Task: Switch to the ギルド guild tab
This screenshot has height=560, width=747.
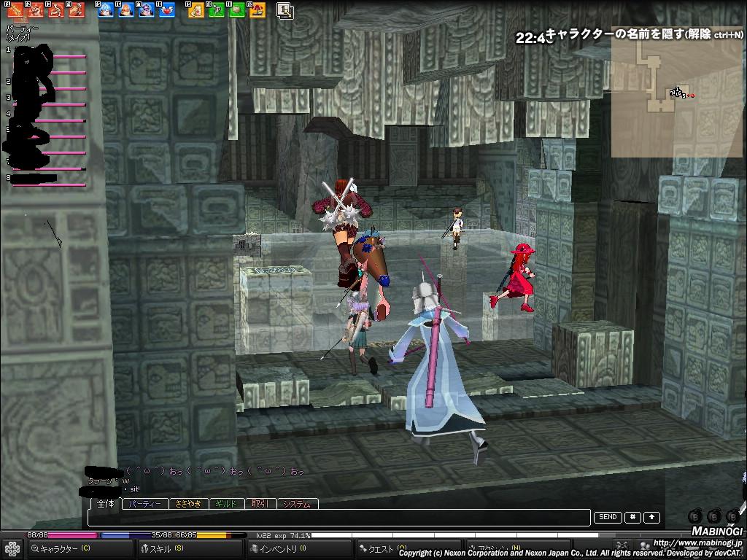Action: coord(227,504)
